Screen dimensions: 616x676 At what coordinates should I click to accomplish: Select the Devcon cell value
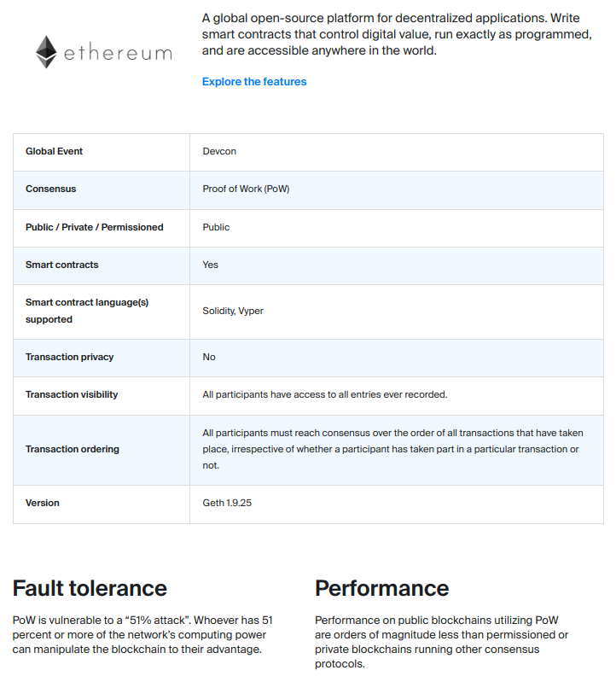pos(219,151)
